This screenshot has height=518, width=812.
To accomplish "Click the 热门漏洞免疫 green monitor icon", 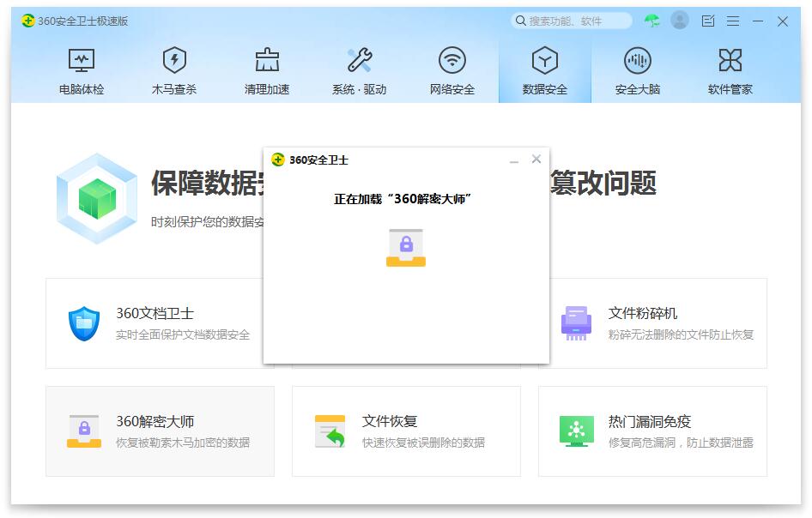I will [x=576, y=431].
